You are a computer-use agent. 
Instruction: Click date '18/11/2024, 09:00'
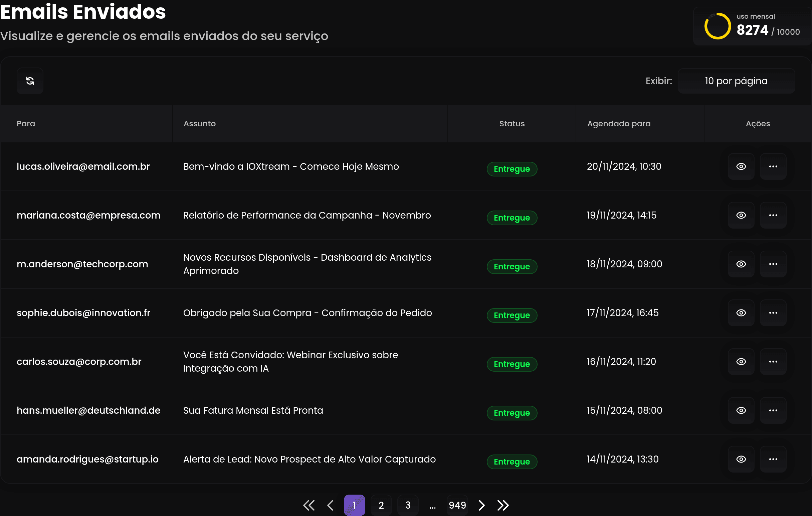624,264
